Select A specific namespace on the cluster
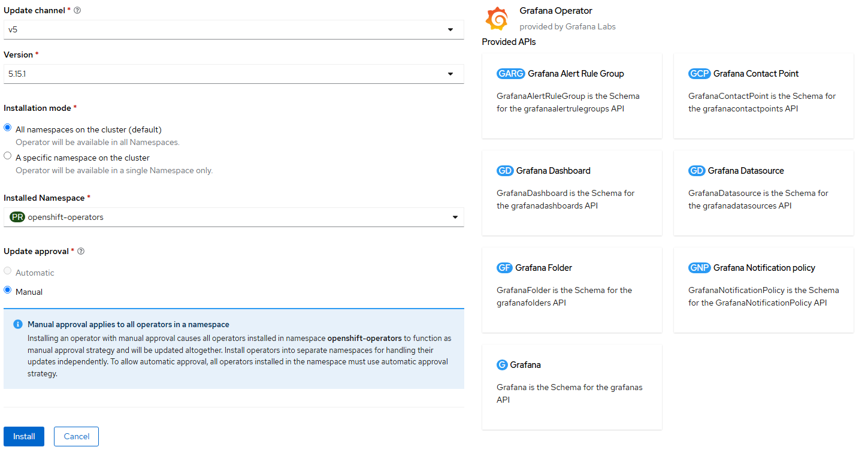The image size is (868, 453). (x=7, y=155)
